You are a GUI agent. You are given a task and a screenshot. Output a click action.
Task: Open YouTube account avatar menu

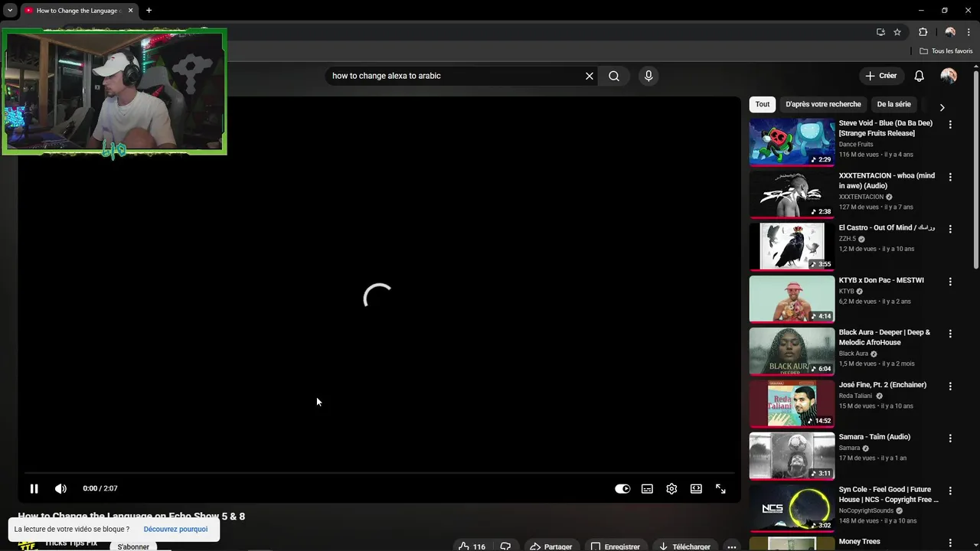949,76
